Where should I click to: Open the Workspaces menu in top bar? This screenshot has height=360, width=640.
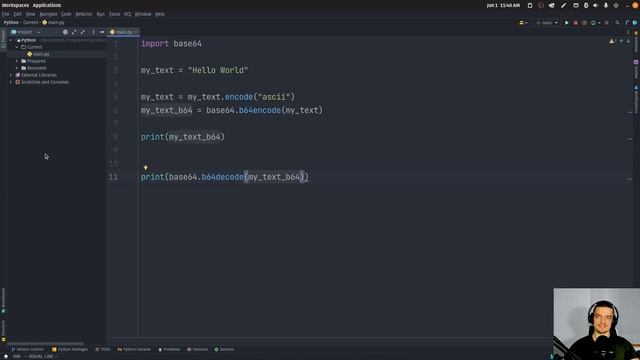click(x=16, y=5)
